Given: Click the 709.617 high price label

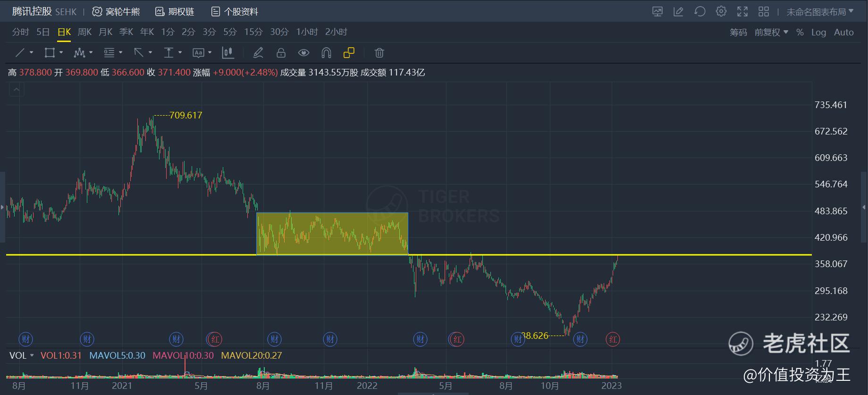Looking at the screenshot, I should pos(185,115).
